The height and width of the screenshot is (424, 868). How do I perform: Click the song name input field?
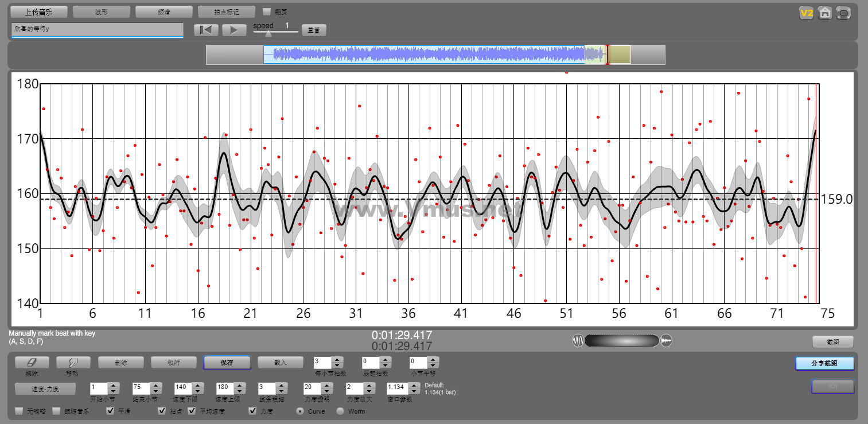click(97, 30)
